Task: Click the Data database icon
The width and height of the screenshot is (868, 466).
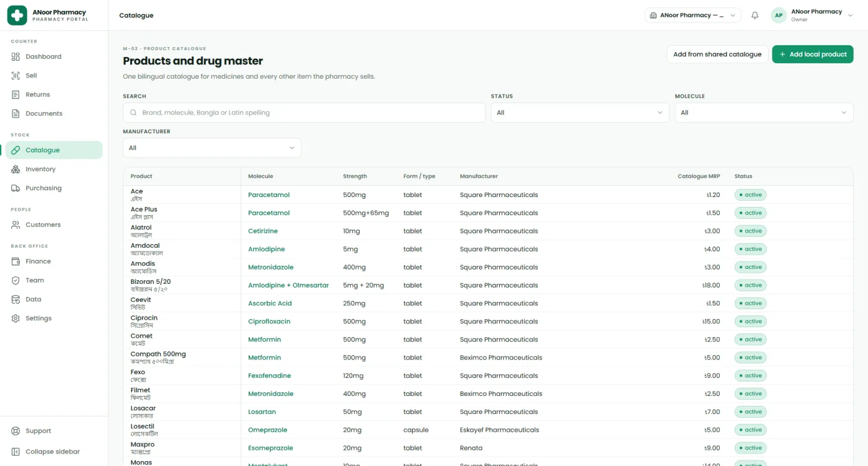Action: coord(16,299)
